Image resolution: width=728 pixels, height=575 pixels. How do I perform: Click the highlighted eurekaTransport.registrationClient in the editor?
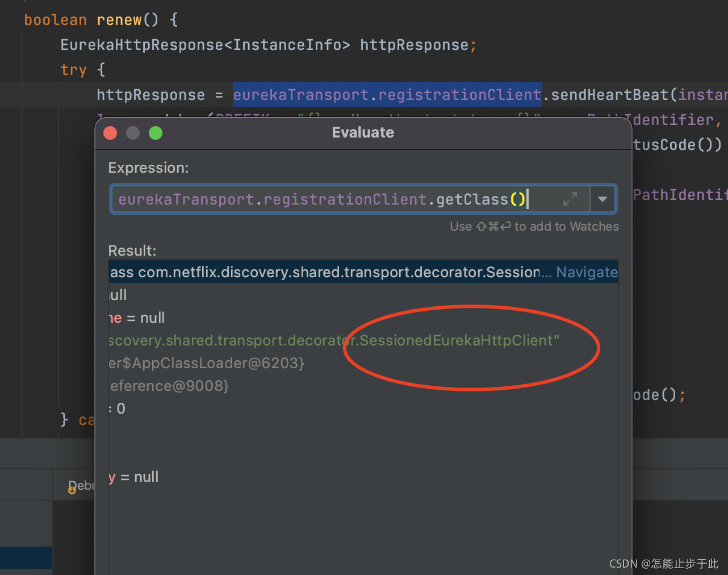click(x=387, y=94)
